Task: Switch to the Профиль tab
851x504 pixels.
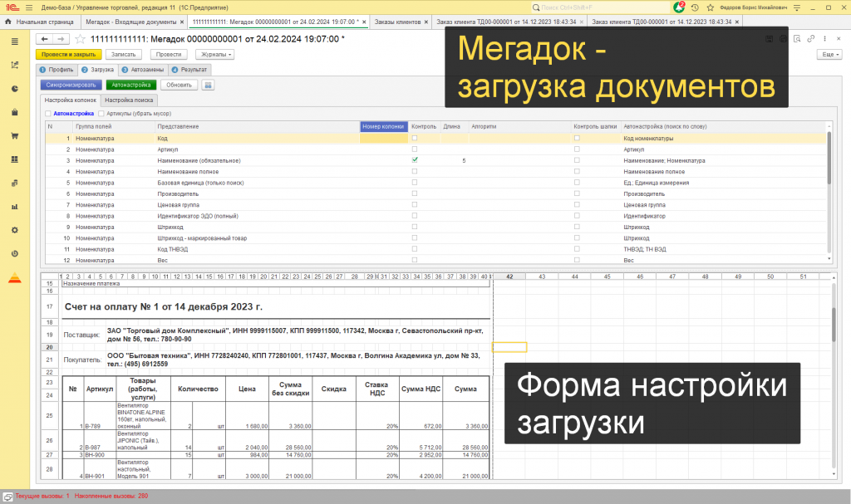Action: [57, 70]
